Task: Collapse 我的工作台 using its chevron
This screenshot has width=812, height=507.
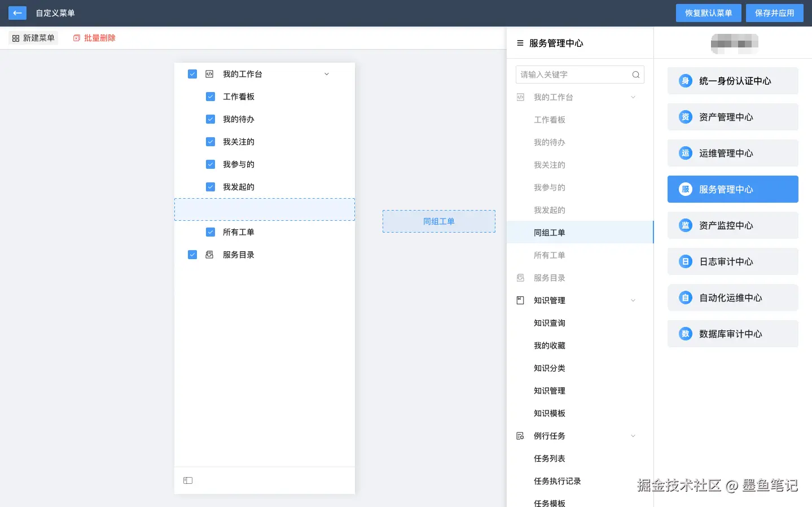Action: click(x=326, y=74)
